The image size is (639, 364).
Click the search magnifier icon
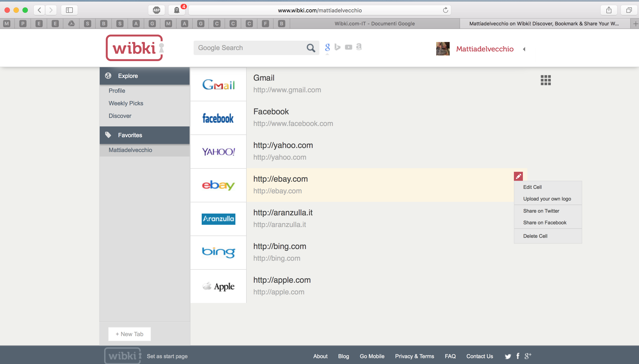[311, 48]
